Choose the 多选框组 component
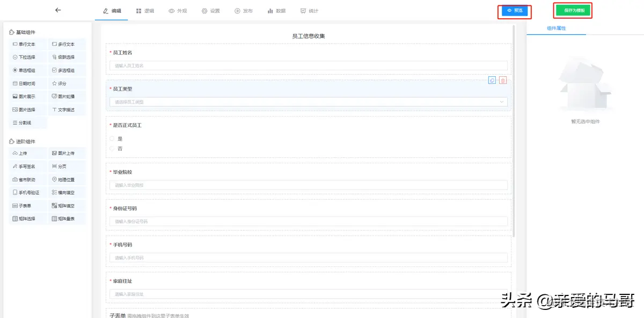The height and width of the screenshot is (318, 644). click(67, 70)
